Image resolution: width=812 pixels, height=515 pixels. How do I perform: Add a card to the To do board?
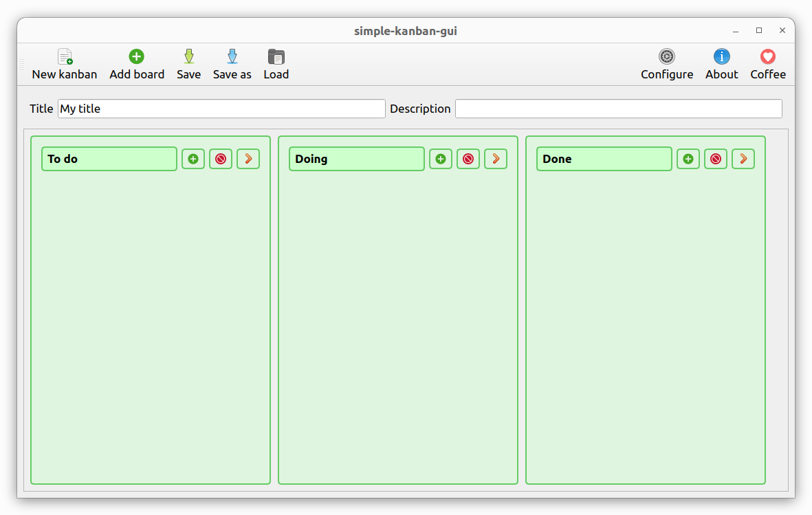[193, 159]
